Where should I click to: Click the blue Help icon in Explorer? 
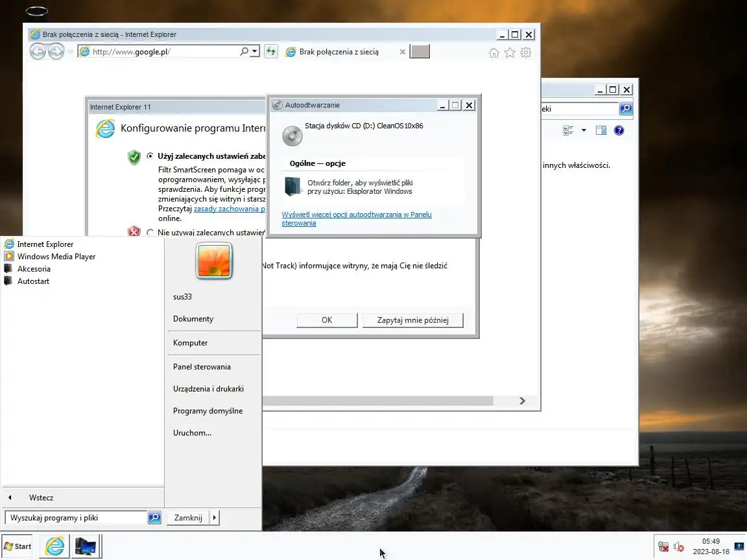tap(619, 130)
